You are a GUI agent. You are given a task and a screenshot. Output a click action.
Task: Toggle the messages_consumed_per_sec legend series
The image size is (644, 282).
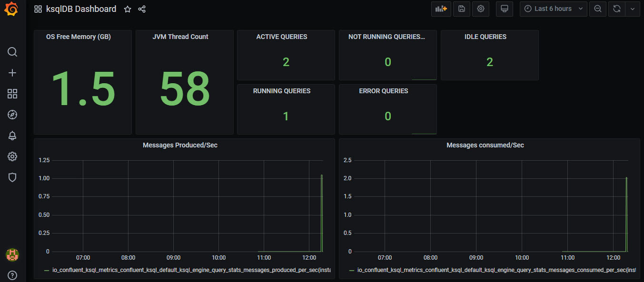point(496,270)
